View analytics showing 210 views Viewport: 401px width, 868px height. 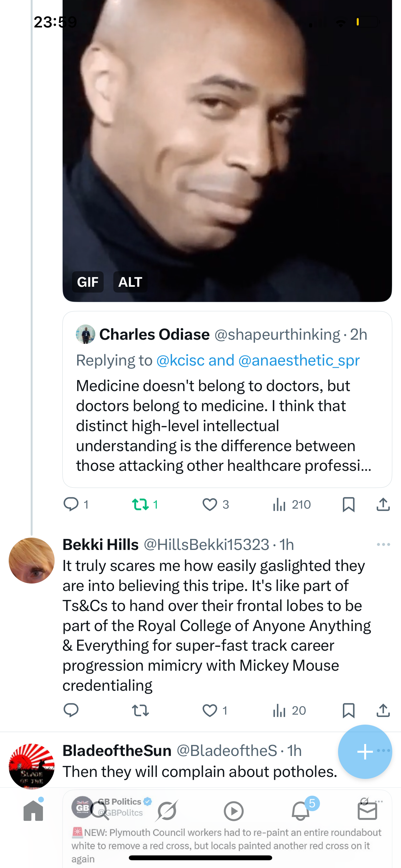click(292, 504)
